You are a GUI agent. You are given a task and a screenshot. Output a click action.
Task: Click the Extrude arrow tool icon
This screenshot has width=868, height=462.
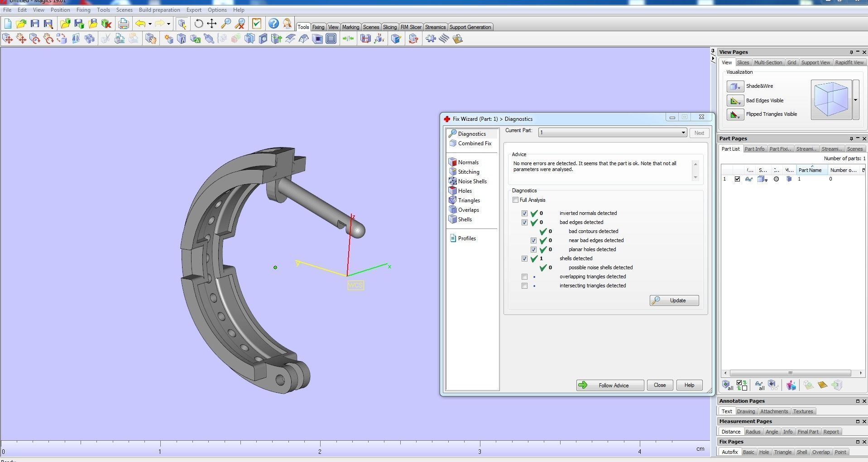[x=277, y=39]
